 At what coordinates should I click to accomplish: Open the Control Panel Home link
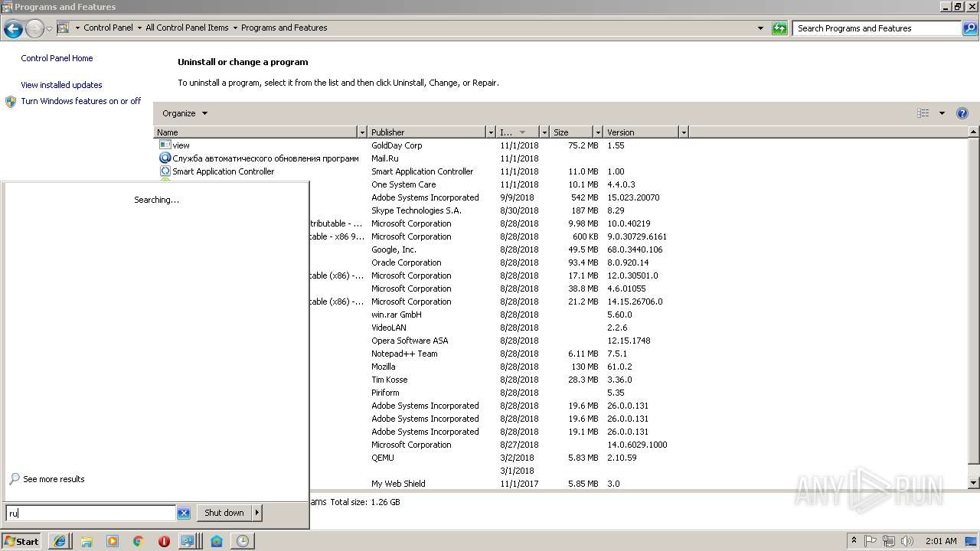point(57,58)
